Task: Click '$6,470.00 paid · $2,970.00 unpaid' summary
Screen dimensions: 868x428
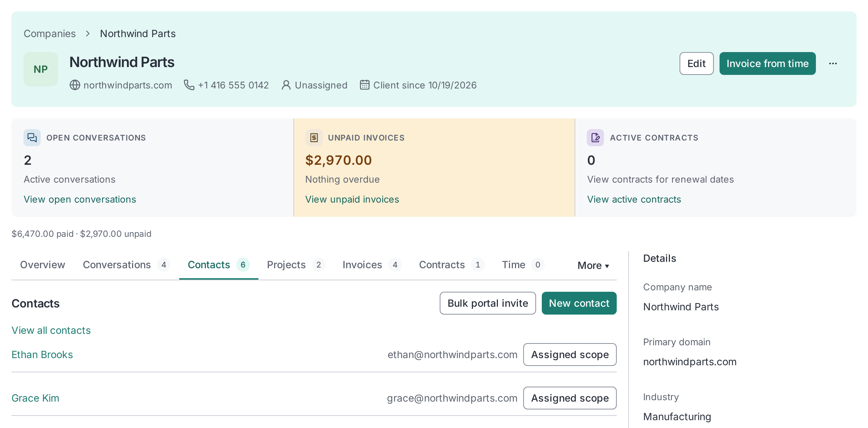Action: pyautogui.click(x=81, y=234)
